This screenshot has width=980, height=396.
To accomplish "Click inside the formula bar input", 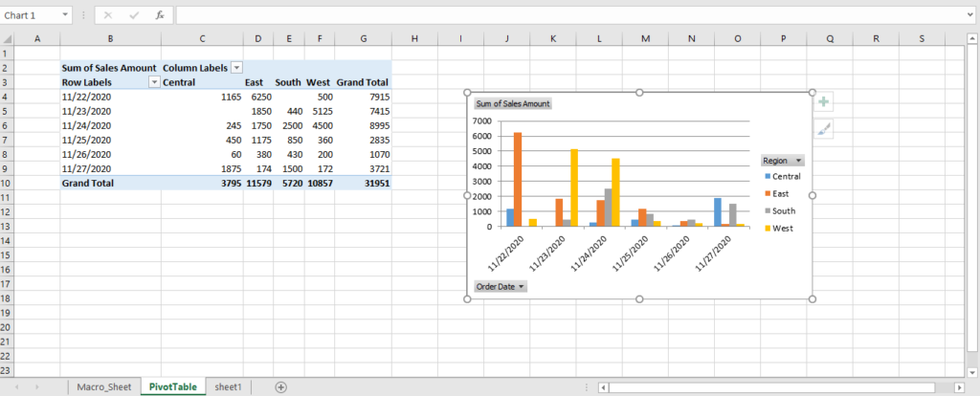I will (565, 16).
